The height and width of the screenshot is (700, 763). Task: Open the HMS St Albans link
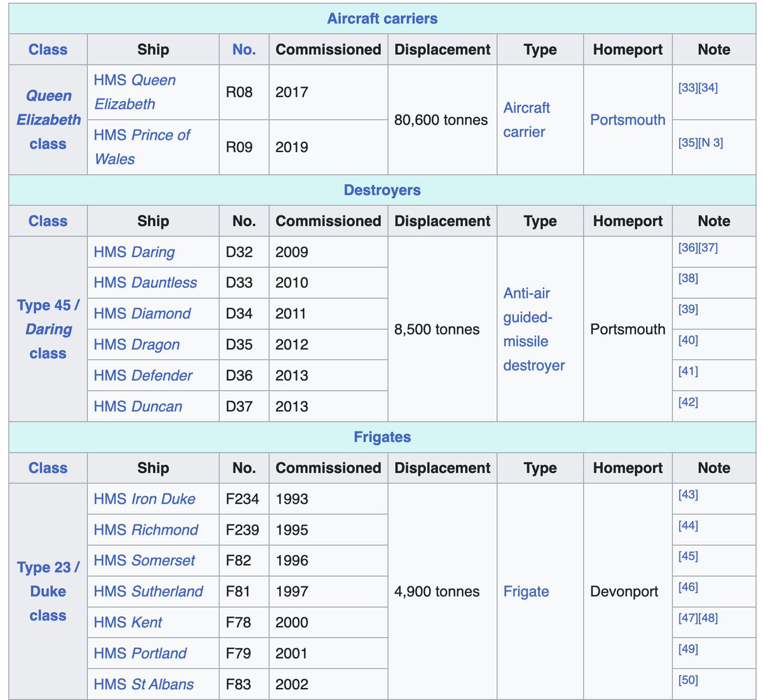(144, 684)
